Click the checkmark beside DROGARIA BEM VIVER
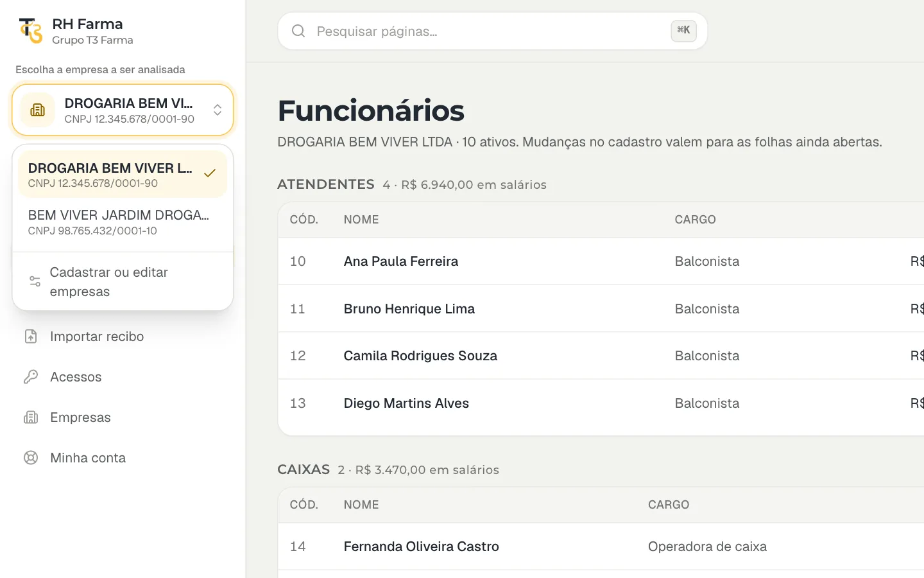This screenshot has height=578, width=924. pyautogui.click(x=209, y=173)
